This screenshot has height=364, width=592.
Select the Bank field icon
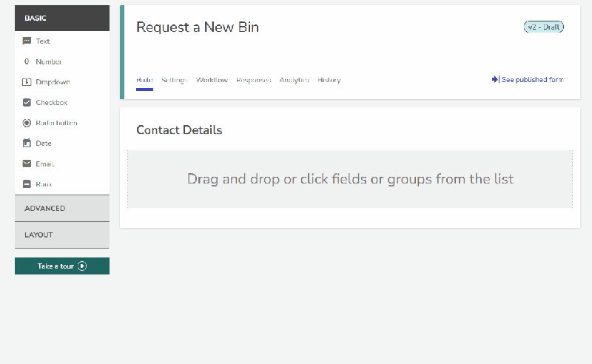[27, 184]
